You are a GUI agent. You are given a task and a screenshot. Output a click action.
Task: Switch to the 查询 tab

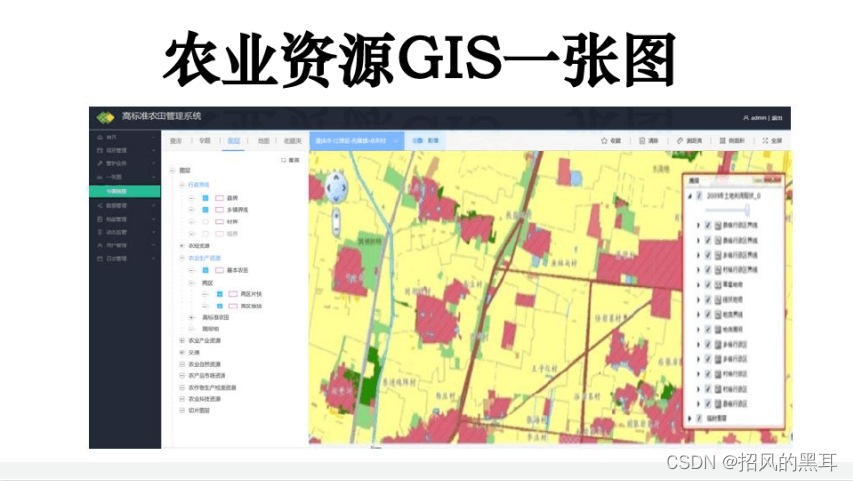pyautogui.click(x=176, y=141)
